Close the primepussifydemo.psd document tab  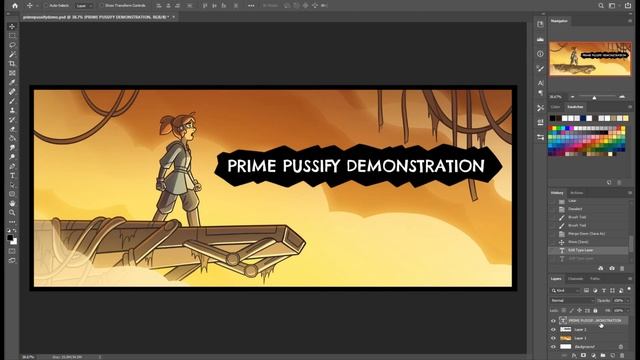coord(174,17)
